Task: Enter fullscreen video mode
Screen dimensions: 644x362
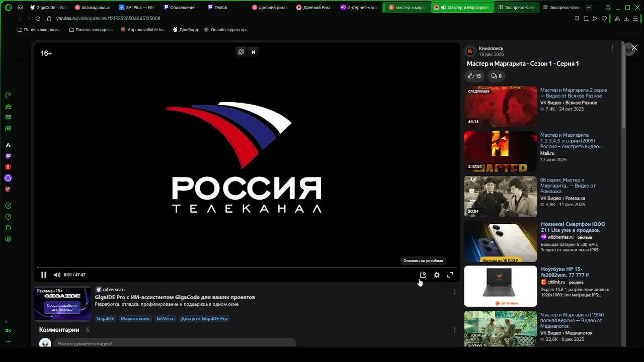Action: (450, 275)
